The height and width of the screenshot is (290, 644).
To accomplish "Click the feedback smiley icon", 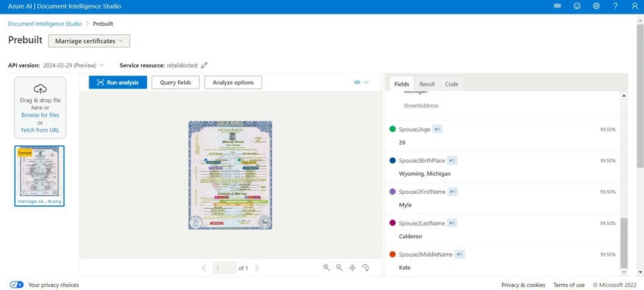I will tap(577, 6).
